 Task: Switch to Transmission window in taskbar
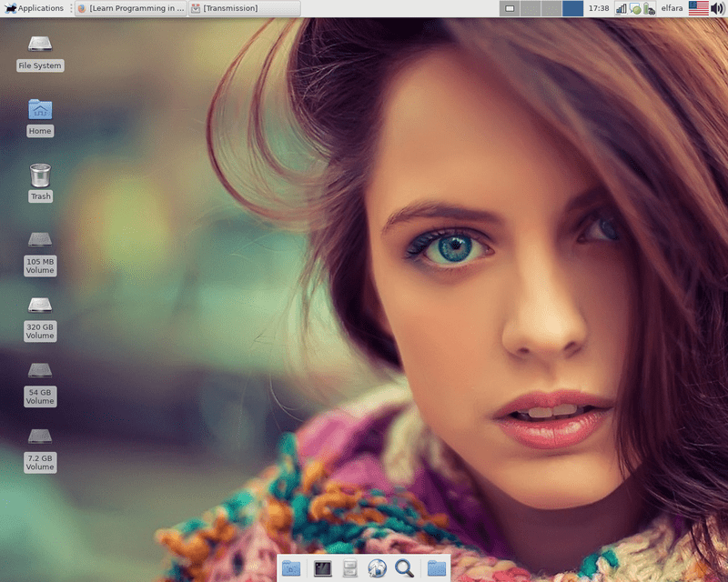pyautogui.click(x=243, y=8)
